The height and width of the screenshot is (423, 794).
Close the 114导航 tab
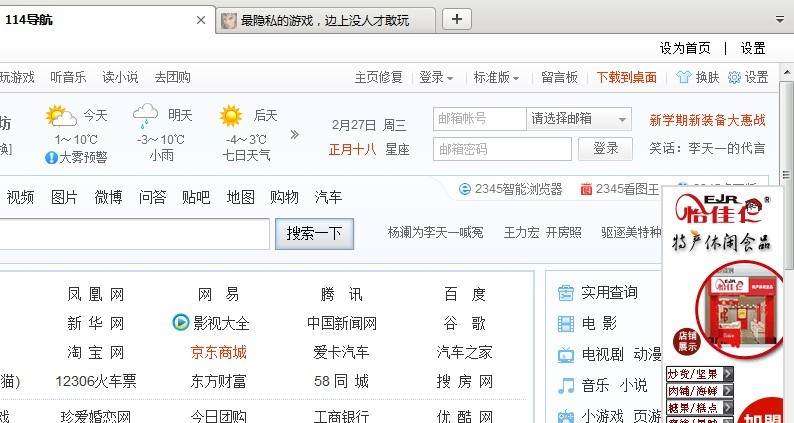pyautogui.click(x=201, y=20)
